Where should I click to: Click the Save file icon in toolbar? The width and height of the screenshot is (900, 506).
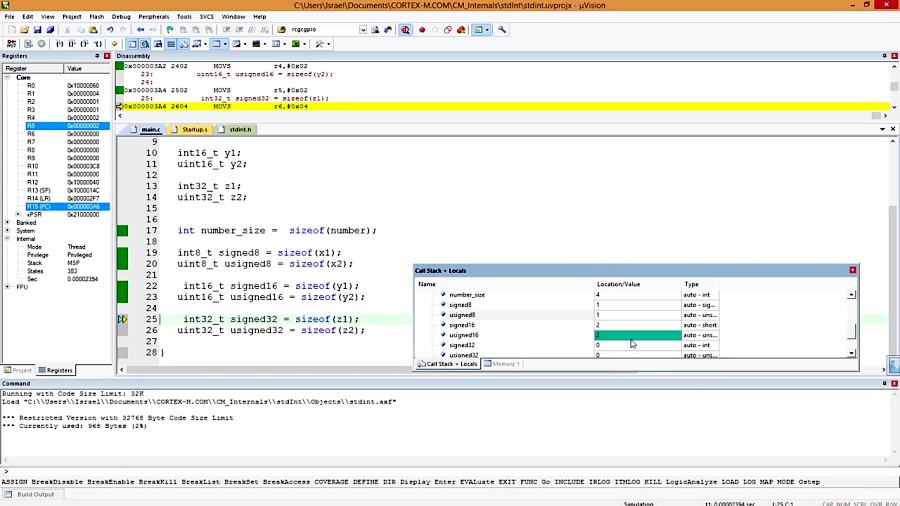click(37, 30)
